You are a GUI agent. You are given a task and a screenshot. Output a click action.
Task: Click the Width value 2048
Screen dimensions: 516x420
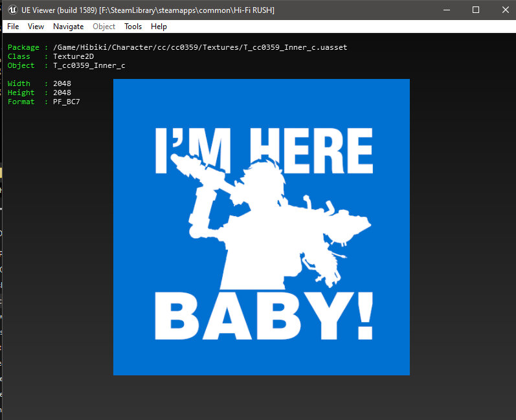pyautogui.click(x=62, y=83)
